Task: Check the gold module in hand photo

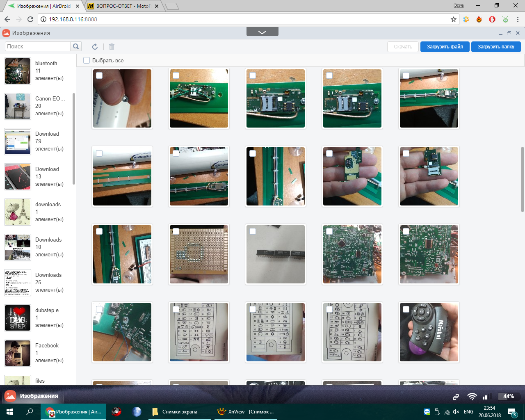Action: [x=329, y=153]
